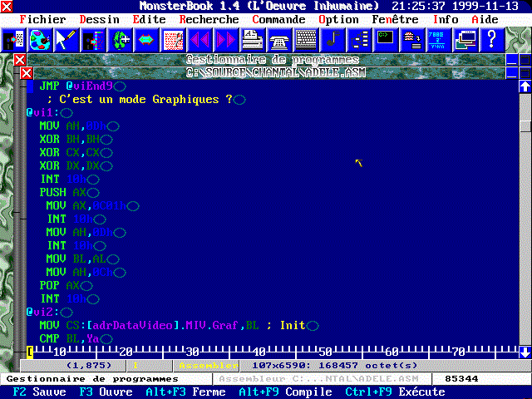This screenshot has height=399, width=532.
Task: Click the double-headed horizontal arrow icon
Action: [146, 40]
